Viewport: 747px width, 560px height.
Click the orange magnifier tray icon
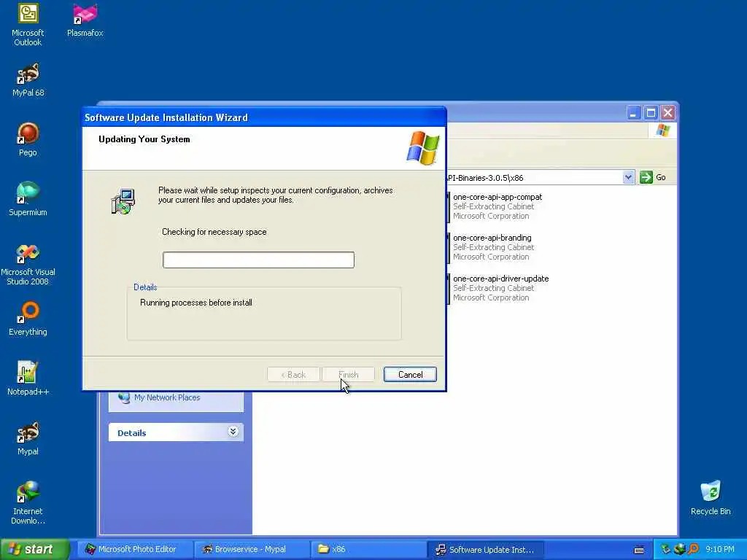coord(693,549)
